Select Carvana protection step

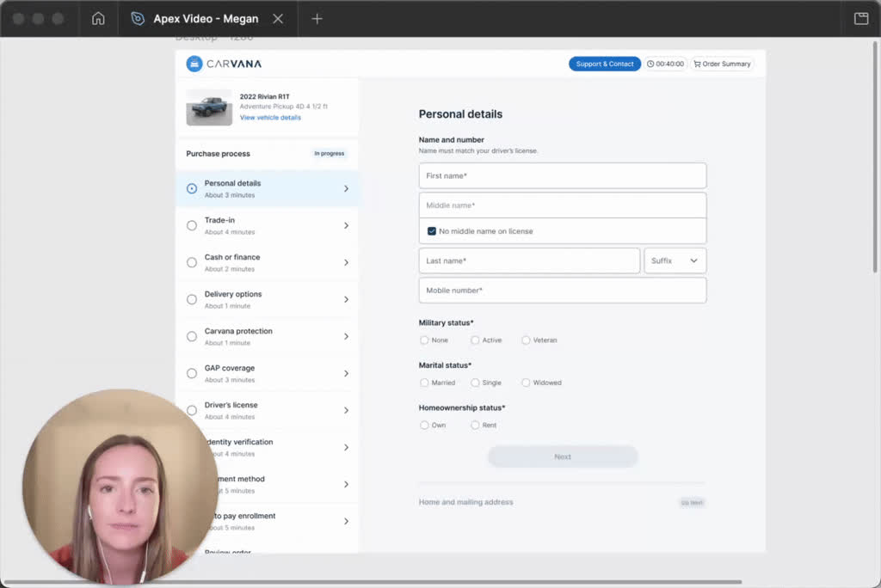point(268,336)
